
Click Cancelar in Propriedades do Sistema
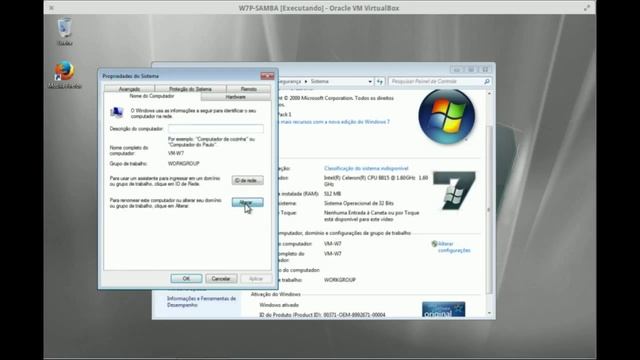(x=221, y=278)
